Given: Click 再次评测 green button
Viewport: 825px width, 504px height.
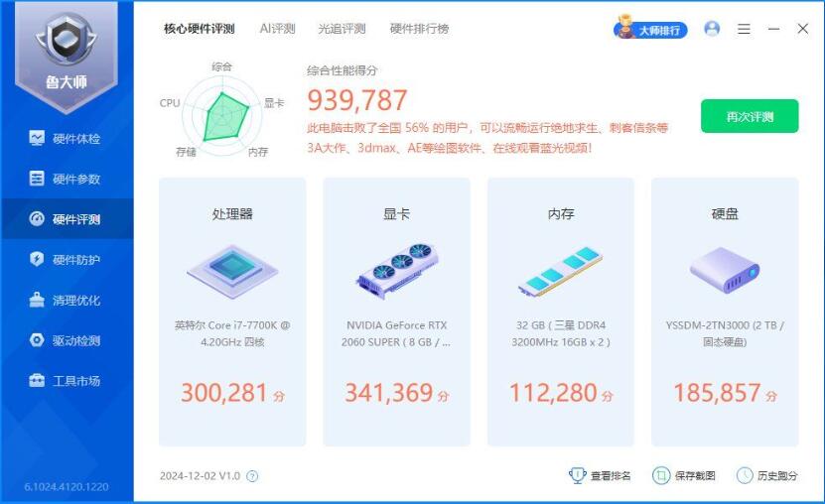Looking at the screenshot, I should click(x=750, y=116).
